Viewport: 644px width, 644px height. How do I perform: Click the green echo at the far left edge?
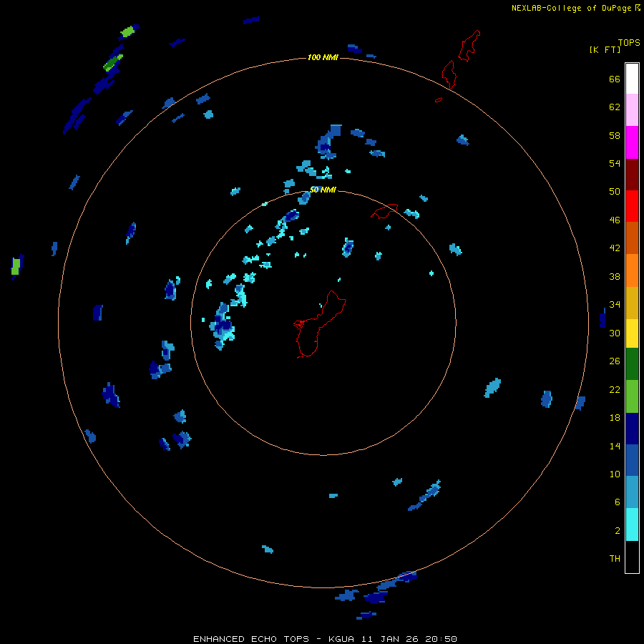click(16, 267)
